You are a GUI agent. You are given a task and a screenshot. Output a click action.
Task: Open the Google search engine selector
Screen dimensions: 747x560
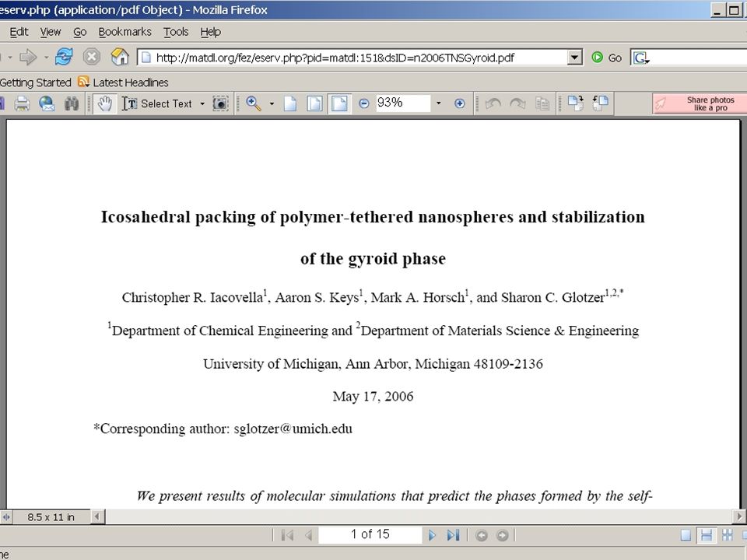coord(641,58)
